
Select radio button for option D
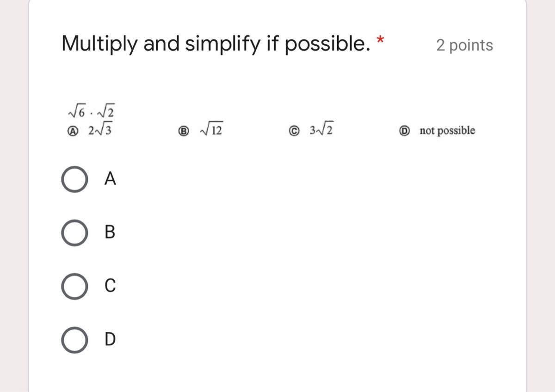pyautogui.click(x=74, y=340)
